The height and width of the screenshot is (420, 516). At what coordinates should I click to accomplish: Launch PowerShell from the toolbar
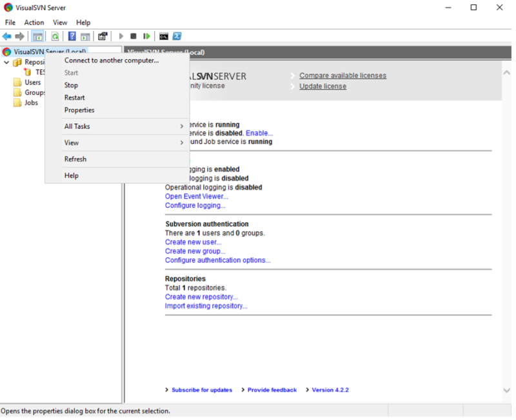pos(177,37)
